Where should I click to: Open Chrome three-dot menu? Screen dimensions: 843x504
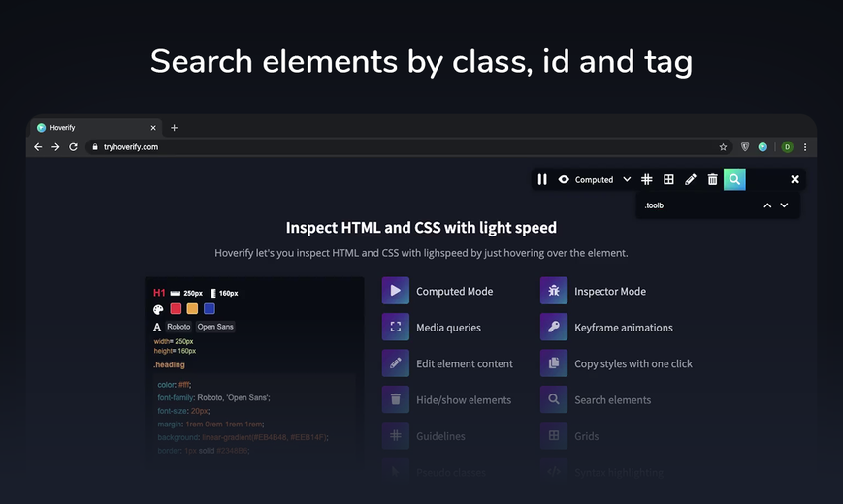(x=805, y=147)
